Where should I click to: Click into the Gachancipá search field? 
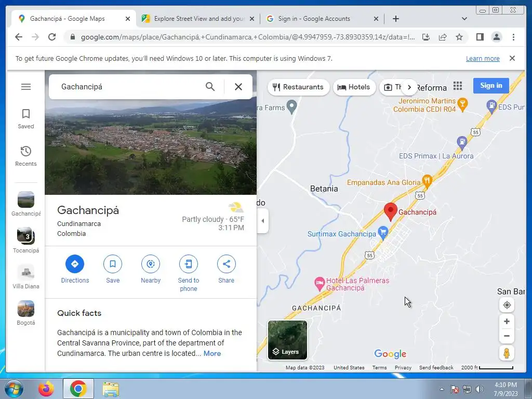[x=130, y=87]
